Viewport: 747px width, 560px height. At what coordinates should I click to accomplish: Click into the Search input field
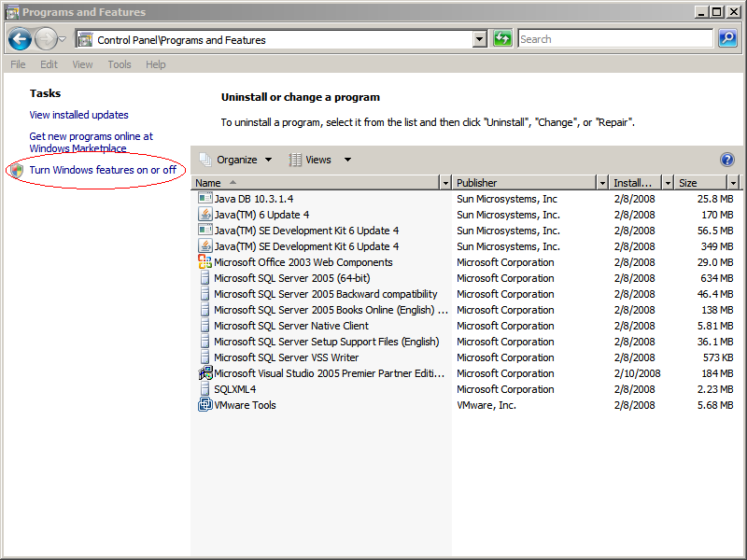pyautogui.click(x=615, y=38)
